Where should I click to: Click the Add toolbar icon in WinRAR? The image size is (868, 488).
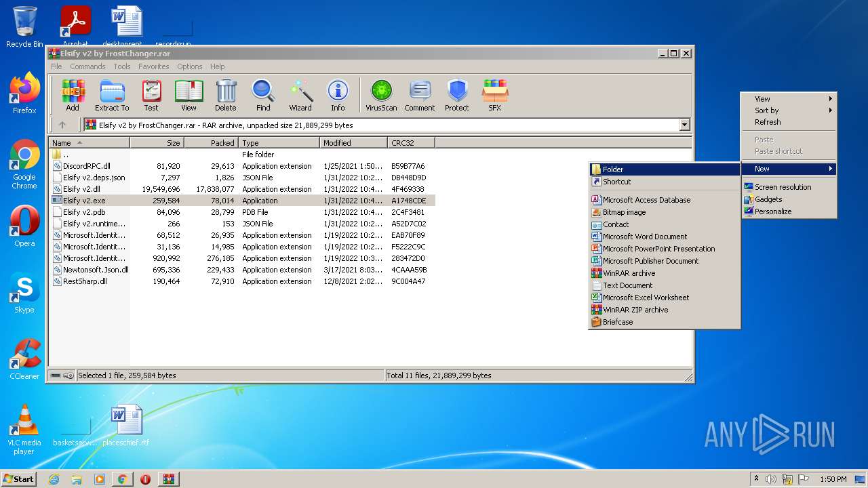coord(73,96)
